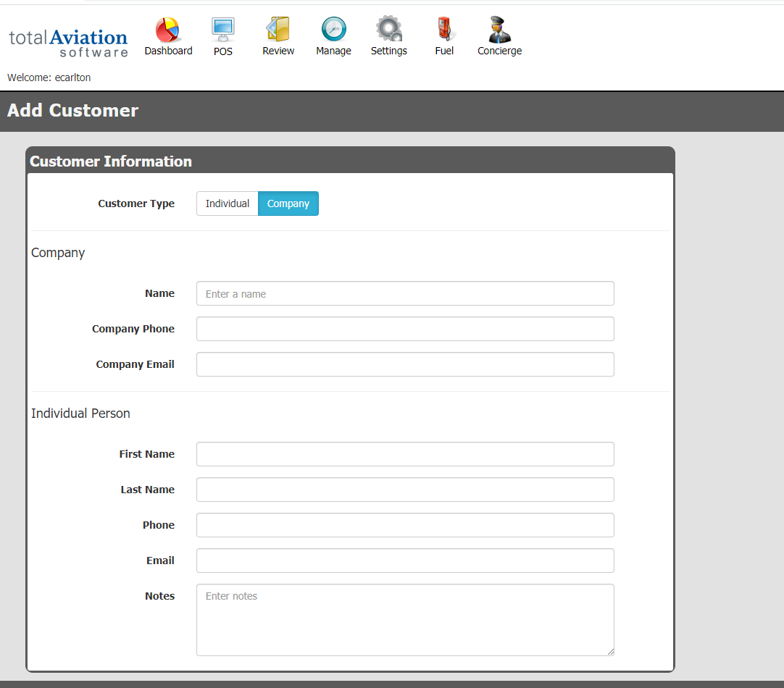Image resolution: width=784 pixels, height=688 pixels.
Task: Click inside the Notes text area
Action: click(405, 620)
